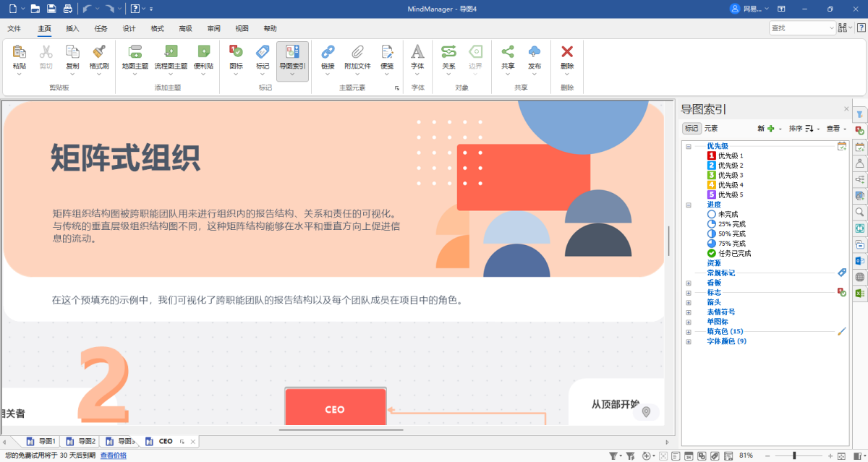Expand the 填充色 (15) group
Image resolution: width=868 pixels, height=462 pixels.
pyautogui.click(x=689, y=331)
